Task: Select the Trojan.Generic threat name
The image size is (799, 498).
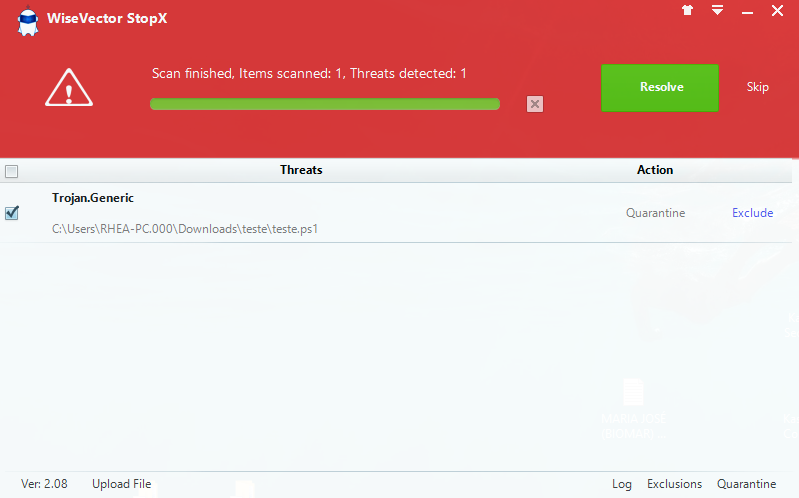Action: coord(93,198)
